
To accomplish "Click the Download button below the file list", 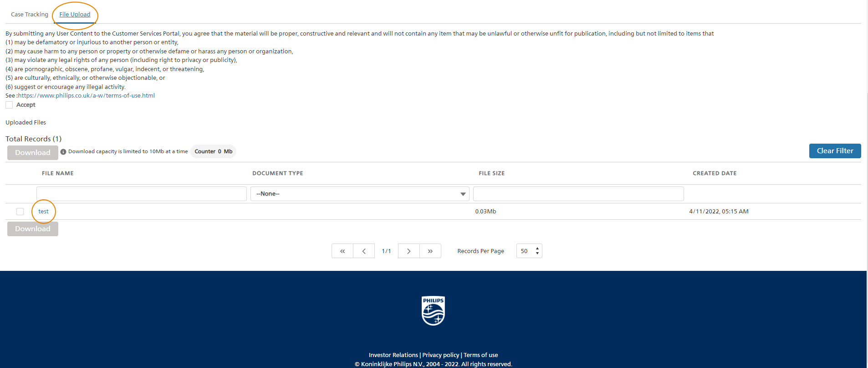I will pyautogui.click(x=33, y=229).
